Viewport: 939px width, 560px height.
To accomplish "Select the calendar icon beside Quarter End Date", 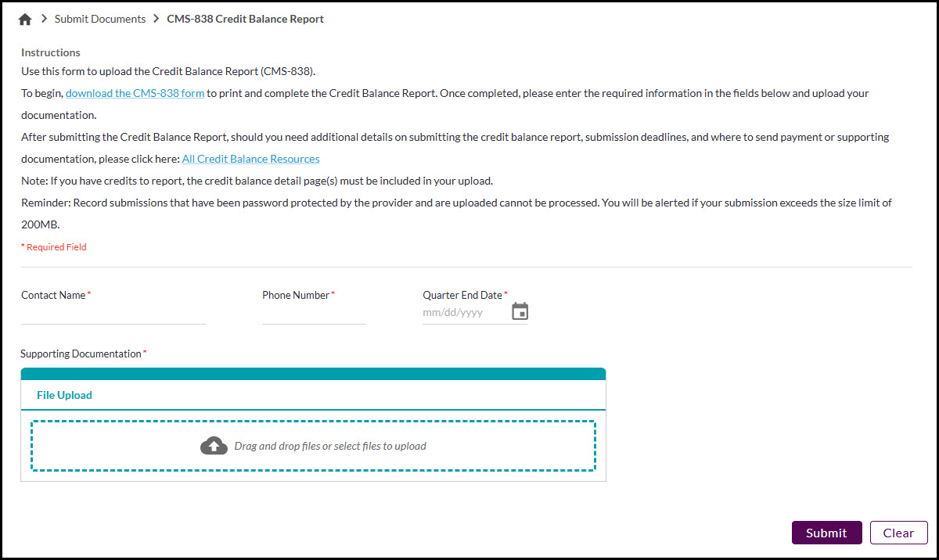I will 520,311.
